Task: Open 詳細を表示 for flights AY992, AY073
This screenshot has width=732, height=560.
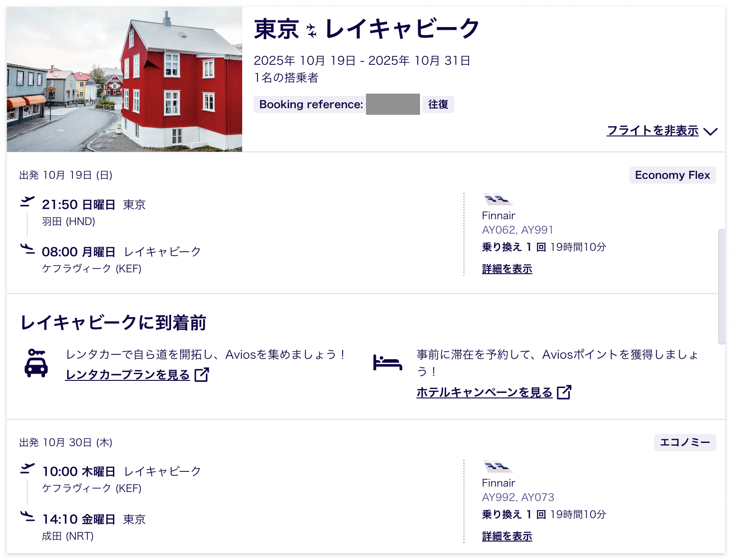Action: coord(507,536)
